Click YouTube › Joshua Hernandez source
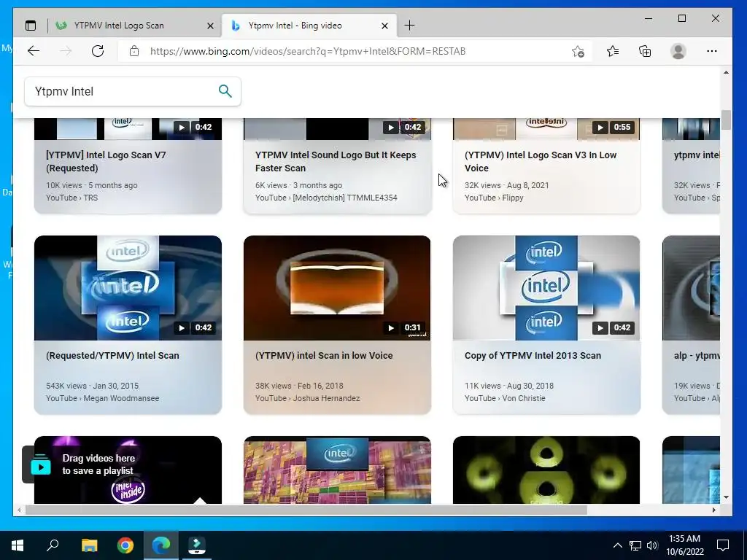 pyautogui.click(x=307, y=398)
